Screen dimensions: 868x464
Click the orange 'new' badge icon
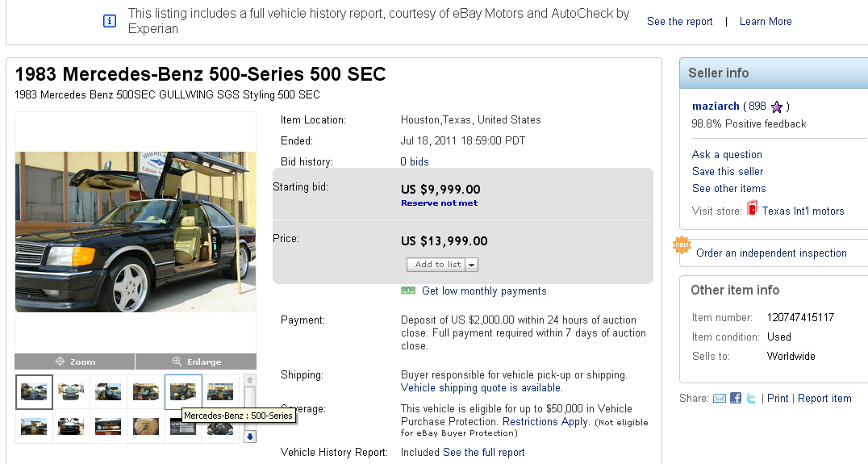[682, 245]
